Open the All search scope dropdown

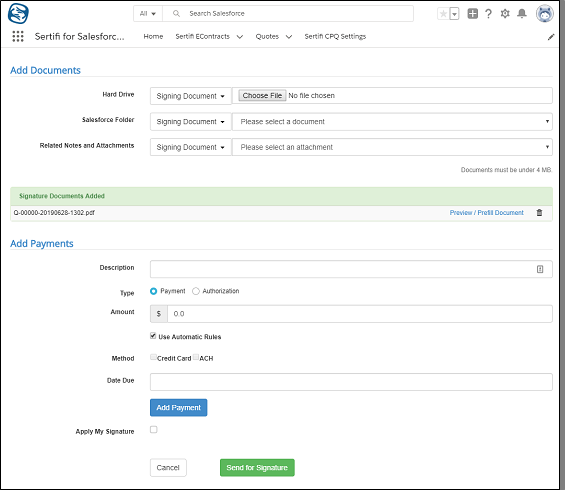tap(148, 14)
